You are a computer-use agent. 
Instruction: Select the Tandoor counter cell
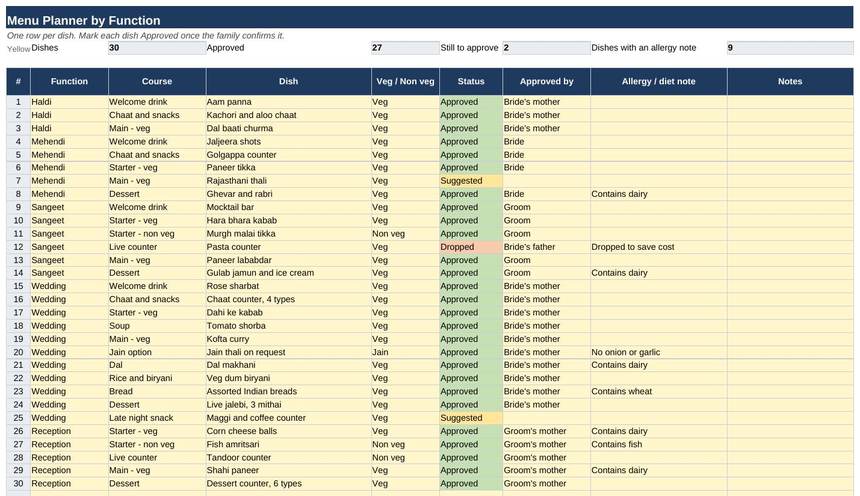coord(288,458)
